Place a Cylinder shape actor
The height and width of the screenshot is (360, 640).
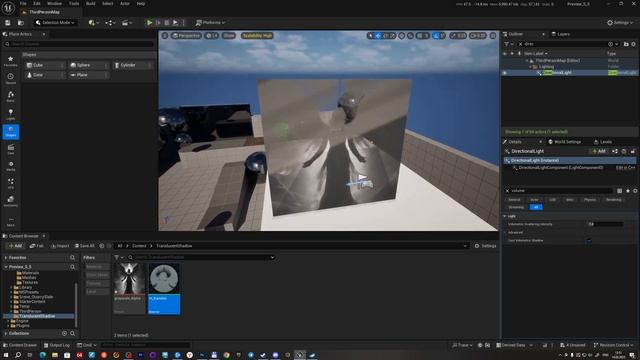coord(133,65)
